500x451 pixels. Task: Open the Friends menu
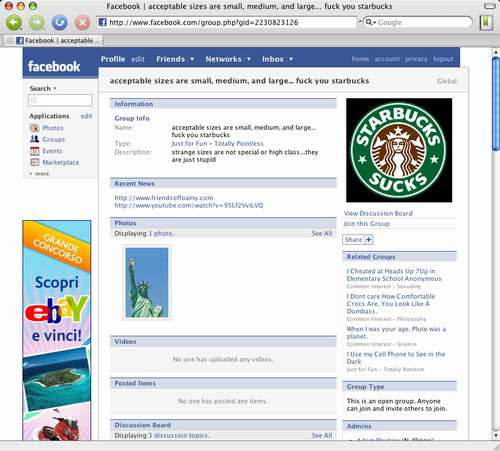[x=170, y=59]
